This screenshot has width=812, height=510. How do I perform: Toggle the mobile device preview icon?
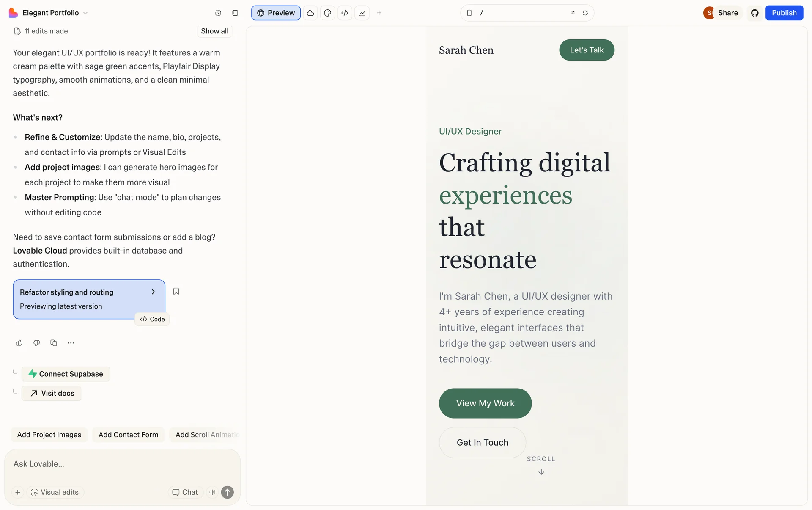(469, 13)
